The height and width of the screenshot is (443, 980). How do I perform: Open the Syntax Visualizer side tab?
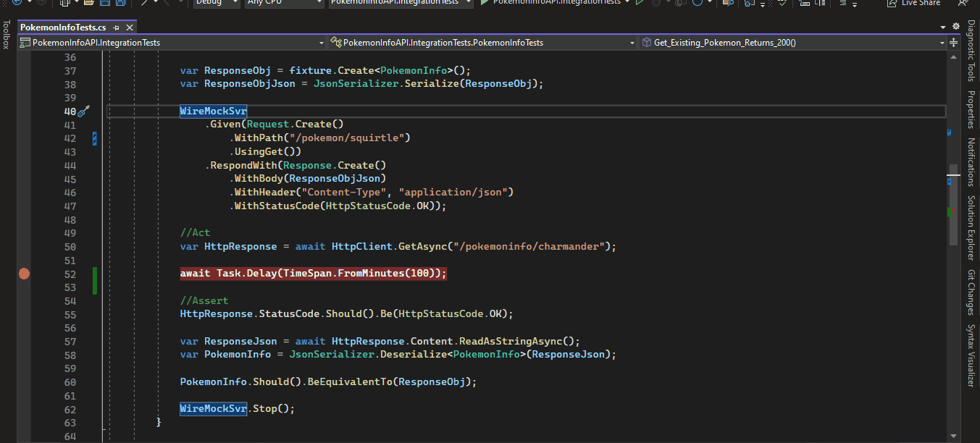pos(971,355)
